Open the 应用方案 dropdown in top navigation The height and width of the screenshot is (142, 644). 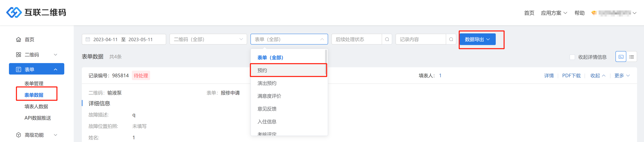(554, 13)
